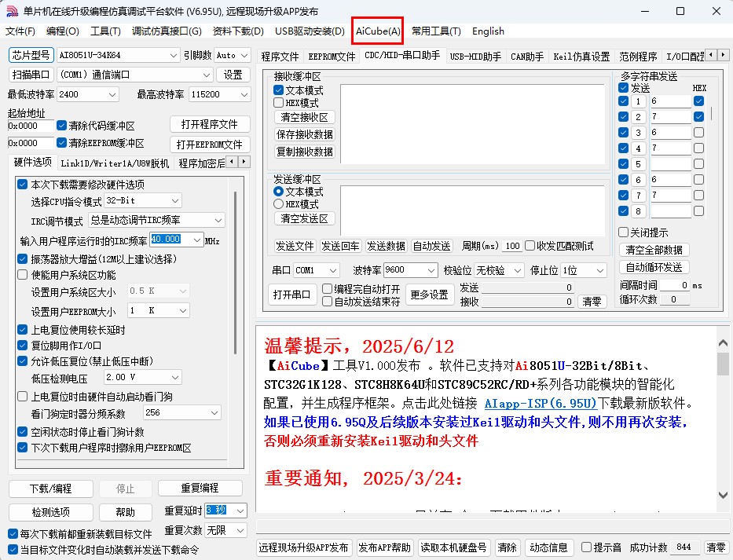Open the 程序加密 tab
This screenshot has height=560, width=733.
201,163
